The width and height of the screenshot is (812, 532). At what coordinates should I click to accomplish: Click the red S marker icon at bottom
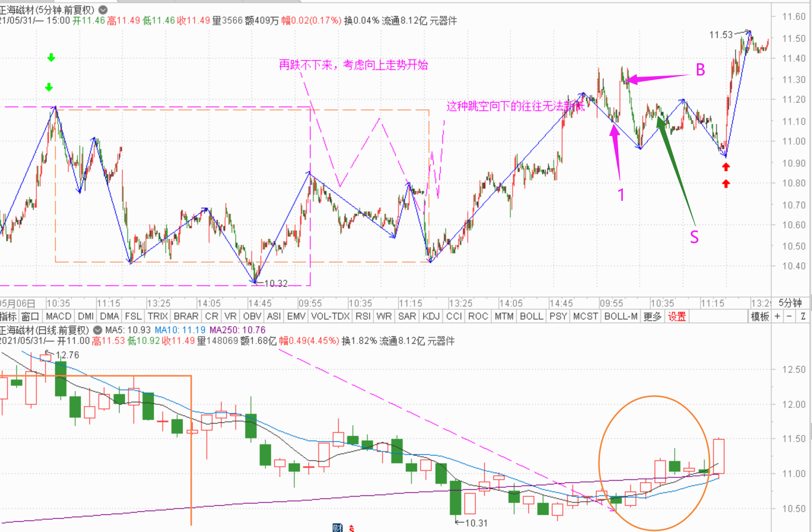351,528
